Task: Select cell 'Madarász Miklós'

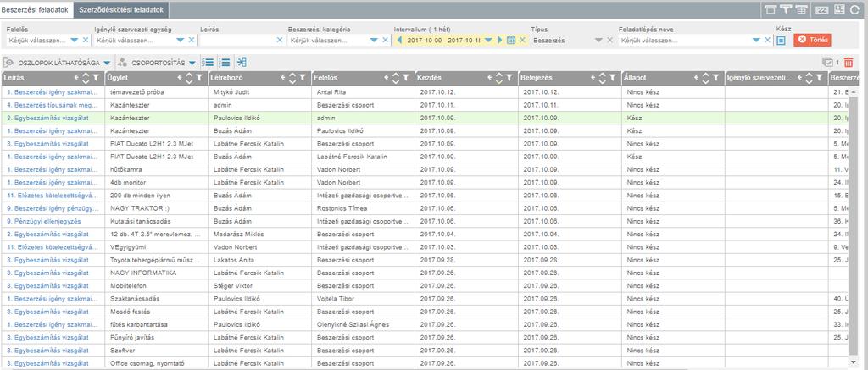Action: pos(238,235)
